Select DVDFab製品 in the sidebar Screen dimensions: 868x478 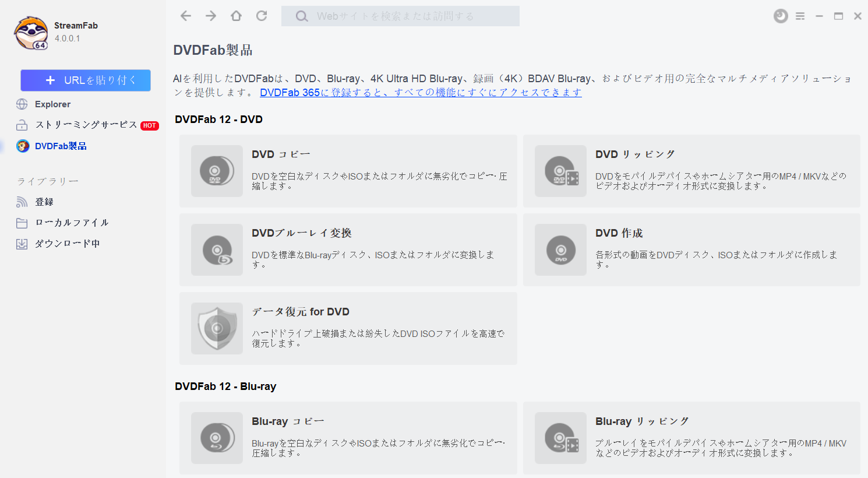(61, 146)
